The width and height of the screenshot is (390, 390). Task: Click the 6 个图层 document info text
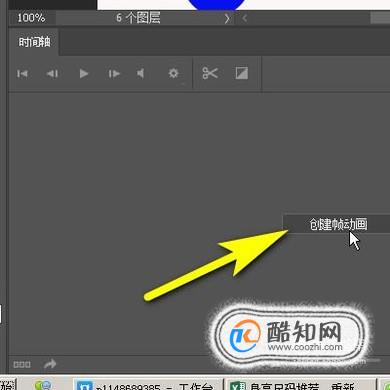pyautogui.click(x=138, y=18)
